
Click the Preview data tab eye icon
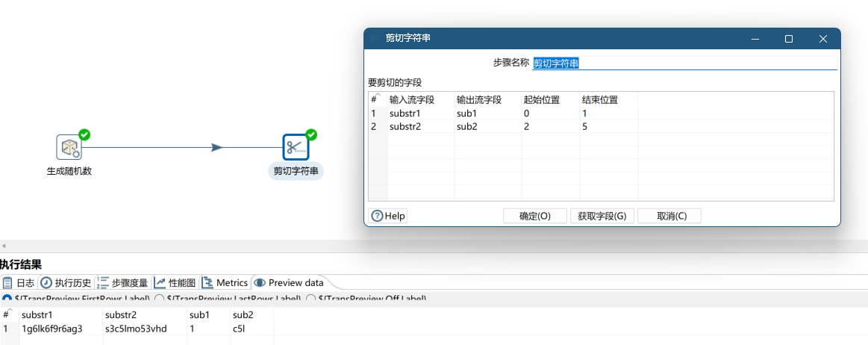[260, 283]
